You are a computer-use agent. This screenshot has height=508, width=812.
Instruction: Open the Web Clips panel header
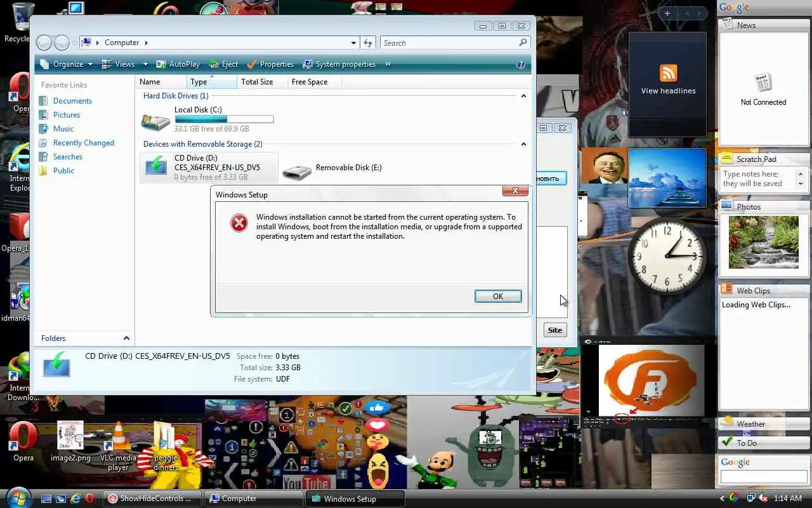click(764, 291)
